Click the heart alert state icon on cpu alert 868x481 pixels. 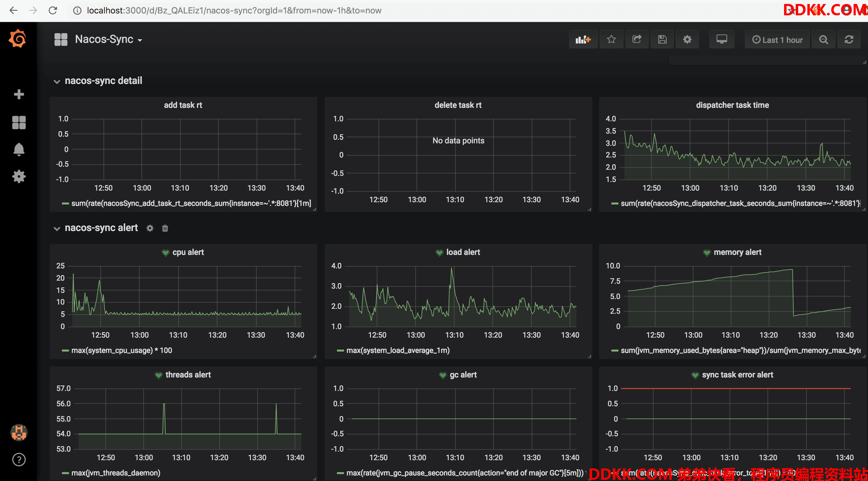pyautogui.click(x=165, y=252)
